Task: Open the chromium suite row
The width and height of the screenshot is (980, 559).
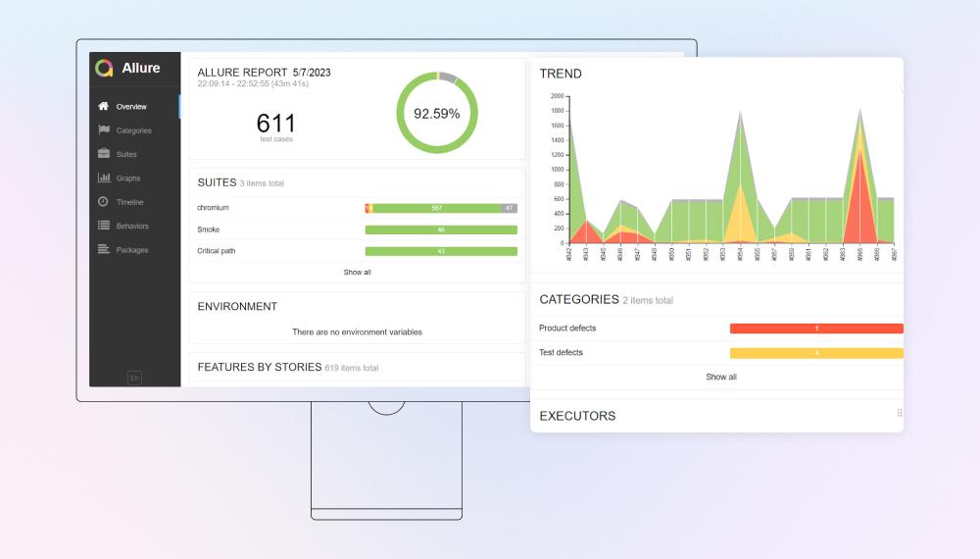Action: tap(213, 208)
